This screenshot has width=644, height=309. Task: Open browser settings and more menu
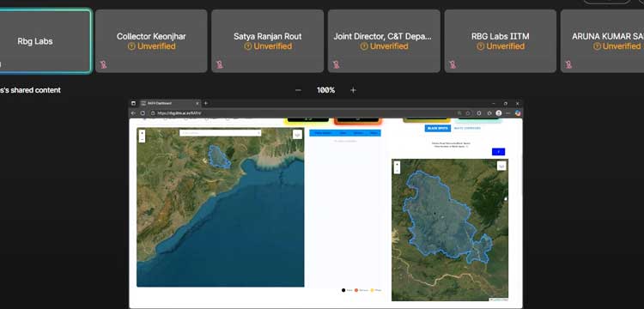click(508, 112)
